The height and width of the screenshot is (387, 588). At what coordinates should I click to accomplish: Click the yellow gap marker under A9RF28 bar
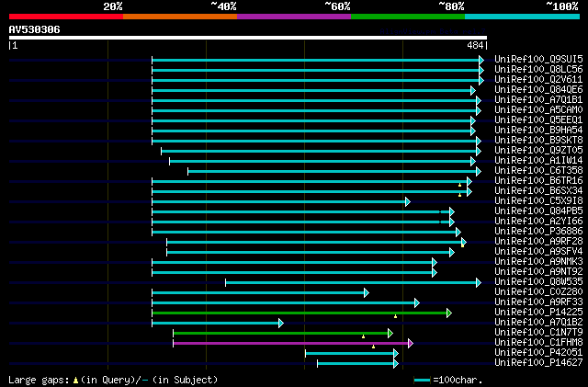point(462,245)
